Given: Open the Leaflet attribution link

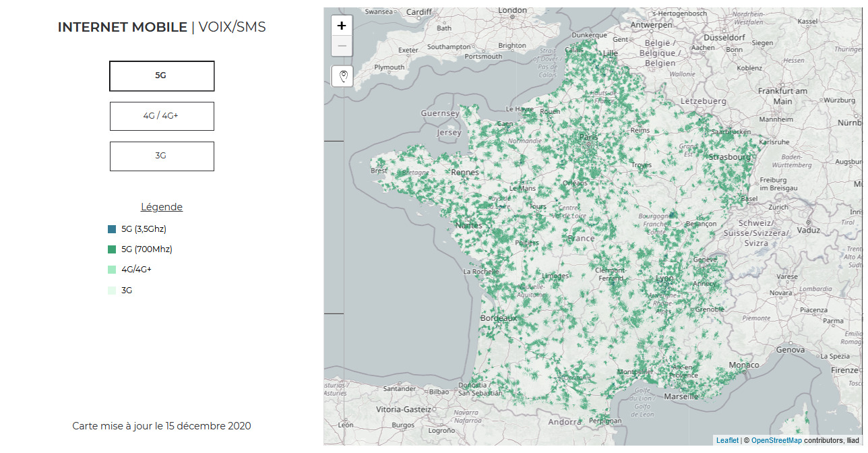Looking at the screenshot, I should pyautogui.click(x=727, y=440).
